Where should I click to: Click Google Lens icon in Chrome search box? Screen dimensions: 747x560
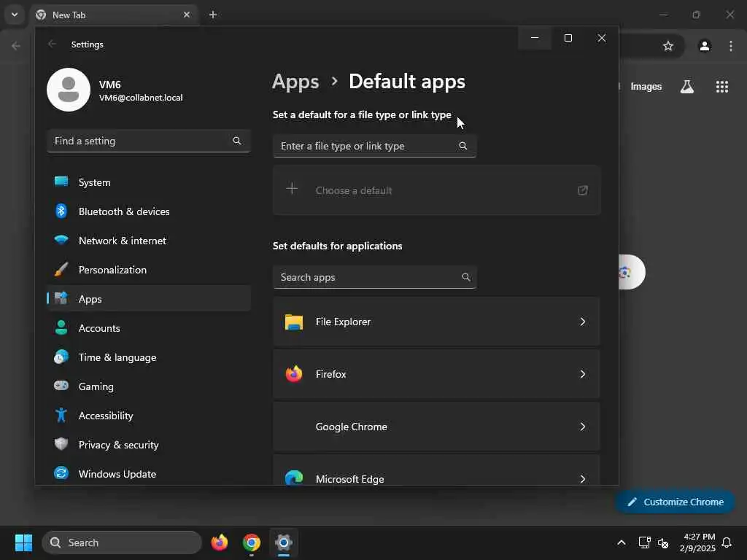click(x=625, y=273)
